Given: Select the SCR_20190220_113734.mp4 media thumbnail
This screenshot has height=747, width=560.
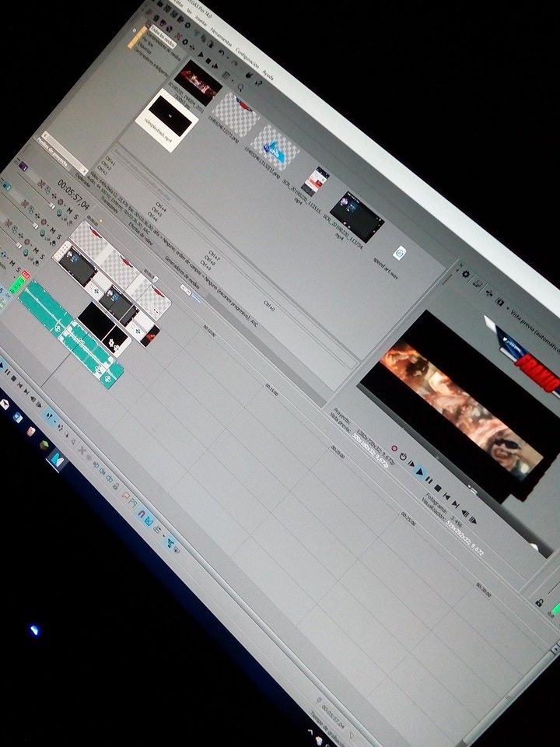Looking at the screenshot, I should pyautogui.click(x=357, y=217).
